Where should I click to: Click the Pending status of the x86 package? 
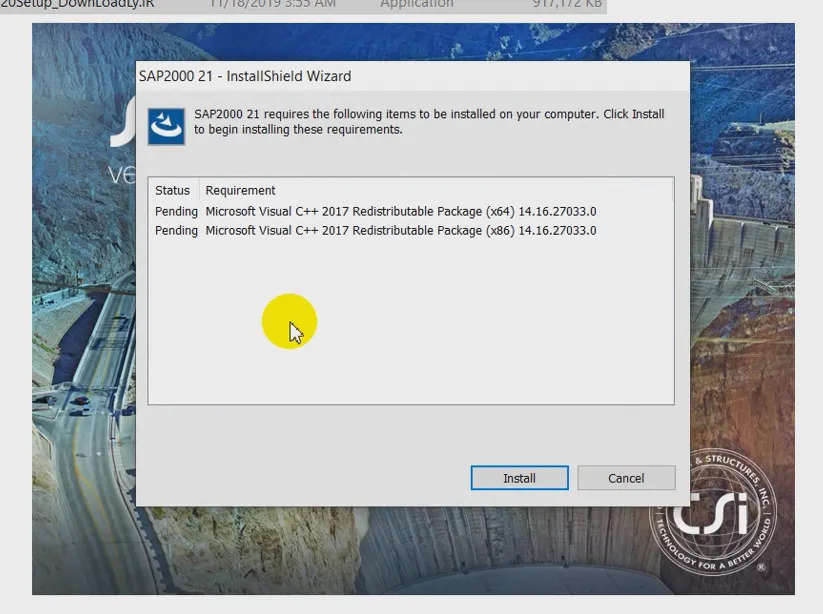(176, 230)
